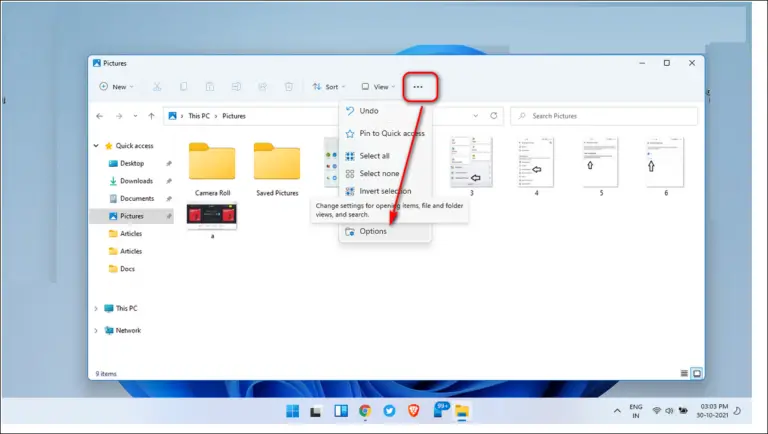The height and width of the screenshot is (434, 768).
Task: Click the Share icon in toolbar
Action: 263,87
